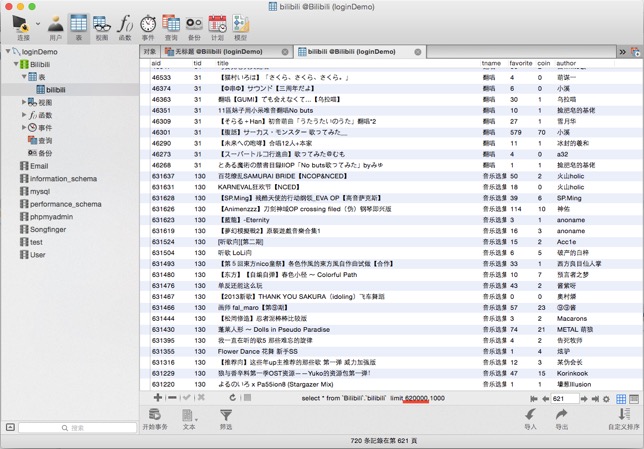Discard changes with the X icon

click(201, 397)
